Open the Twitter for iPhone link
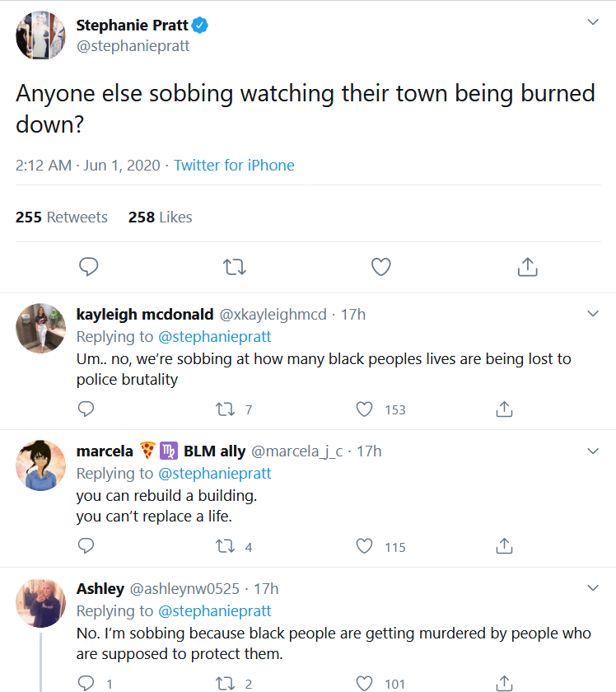 [x=234, y=166]
